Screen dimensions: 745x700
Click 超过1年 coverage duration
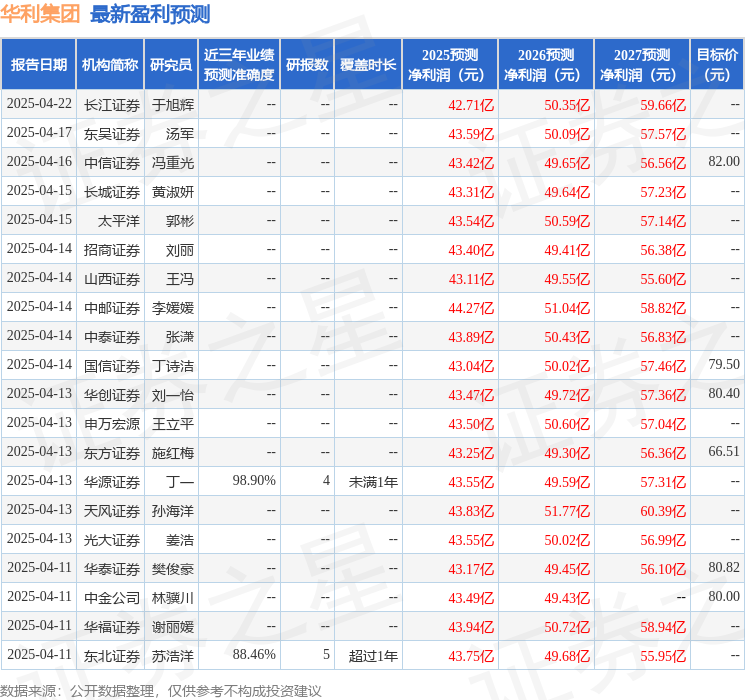point(373,656)
